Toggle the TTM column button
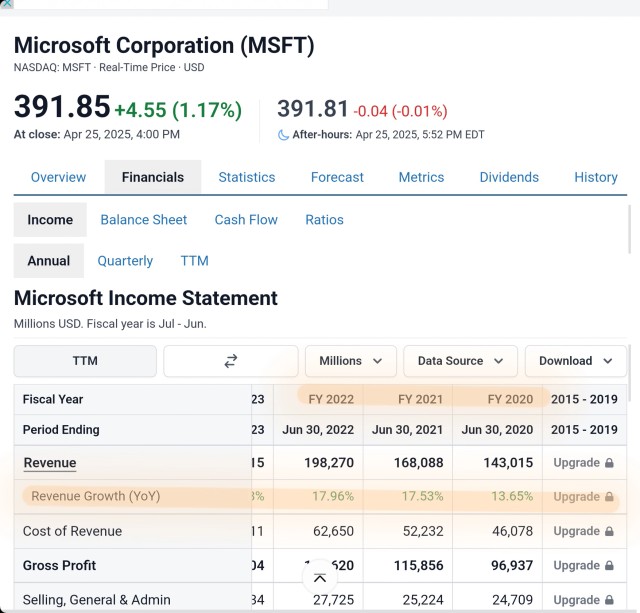640x613 pixels. click(85, 361)
